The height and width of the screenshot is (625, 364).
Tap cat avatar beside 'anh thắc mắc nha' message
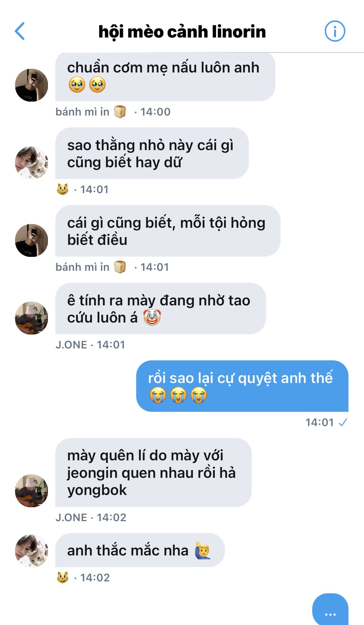(32, 550)
